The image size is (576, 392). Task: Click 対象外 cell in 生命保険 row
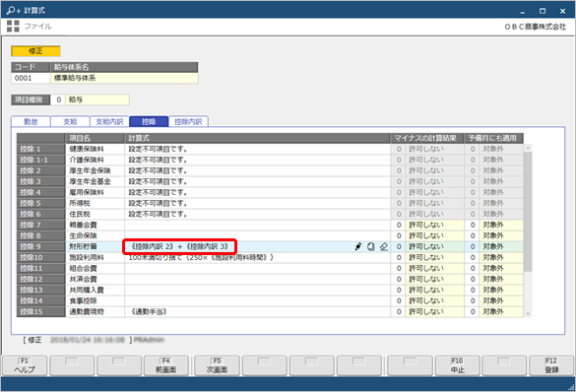click(x=501, y=235)
